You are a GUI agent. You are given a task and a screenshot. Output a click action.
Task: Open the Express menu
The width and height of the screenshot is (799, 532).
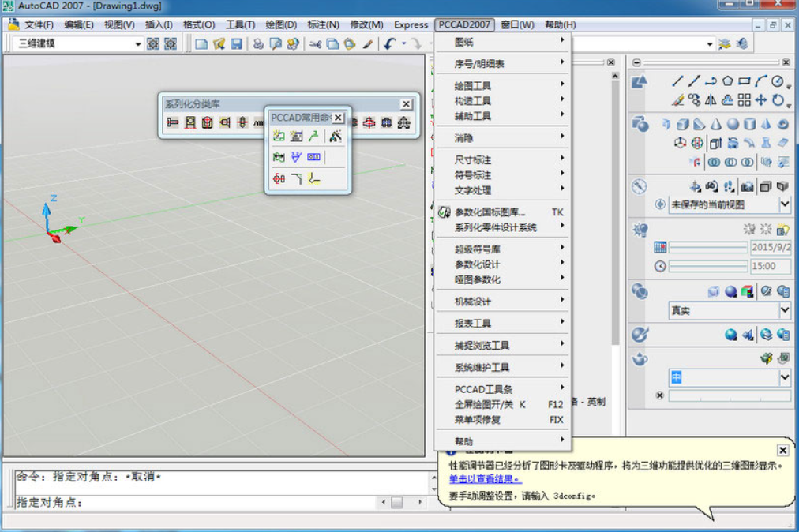point(411,24)
